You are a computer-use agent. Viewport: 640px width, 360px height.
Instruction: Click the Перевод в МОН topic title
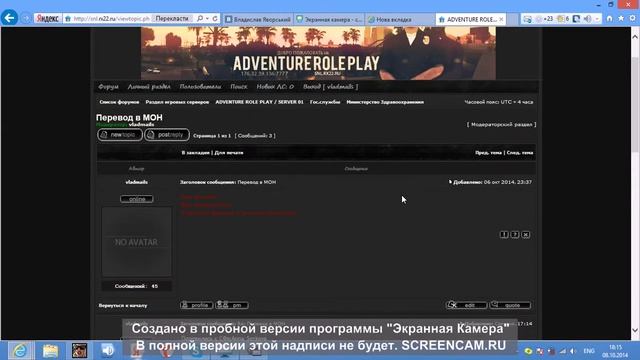point(129,118)
